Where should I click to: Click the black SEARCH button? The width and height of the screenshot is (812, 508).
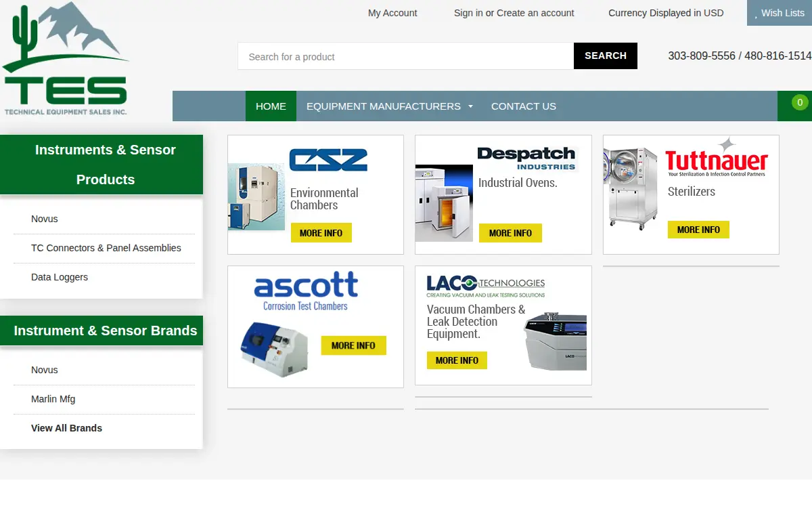(606, 56)
